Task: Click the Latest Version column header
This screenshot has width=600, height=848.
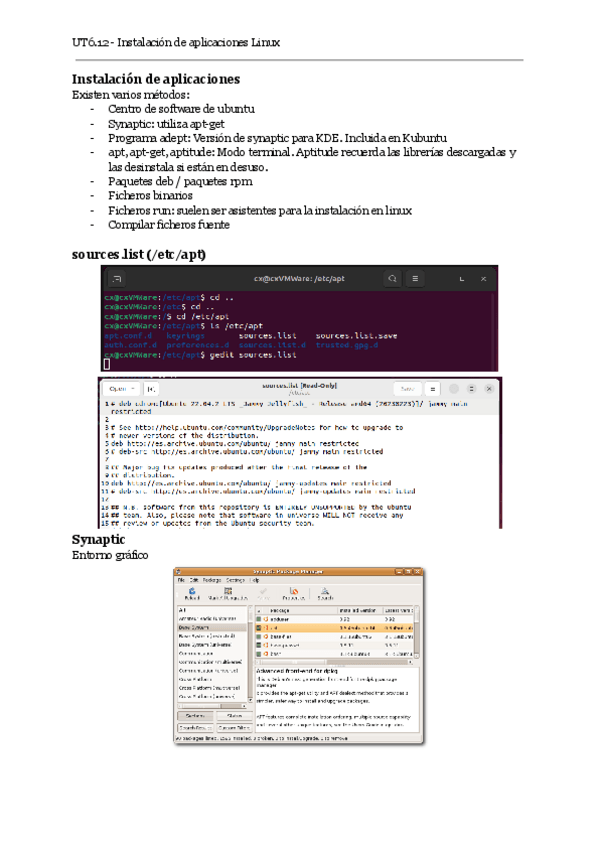Action: [x=398, y=611]
